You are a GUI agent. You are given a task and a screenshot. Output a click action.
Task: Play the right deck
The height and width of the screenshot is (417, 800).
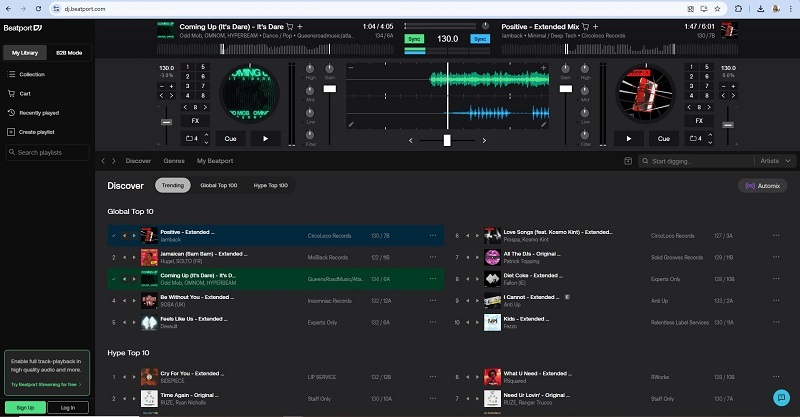[629, 138]
